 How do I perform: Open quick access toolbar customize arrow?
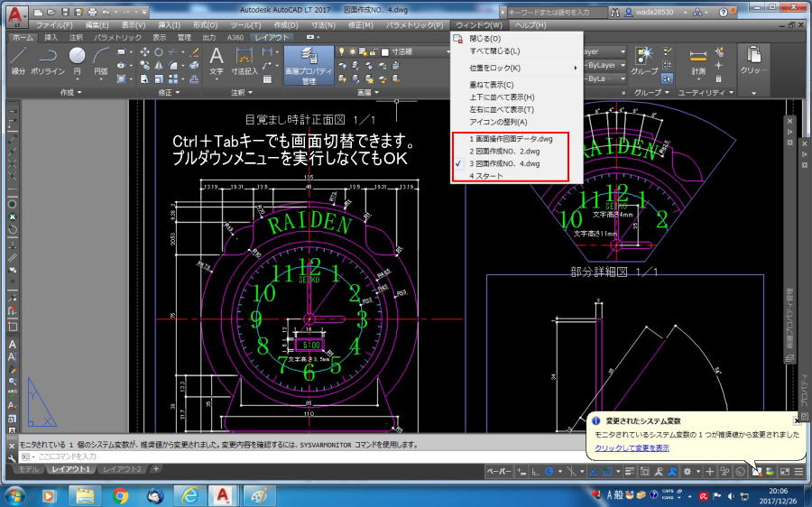(143, 12)
